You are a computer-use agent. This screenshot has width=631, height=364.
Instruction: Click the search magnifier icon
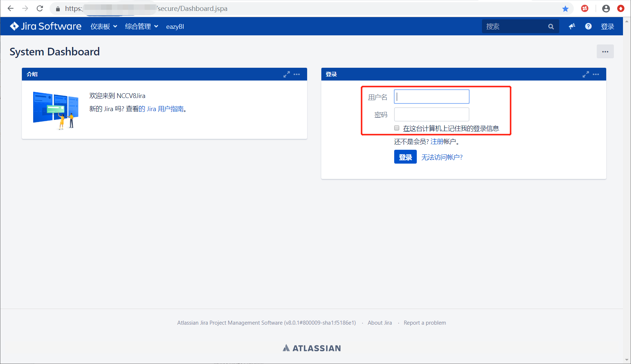[x=551, y=27]
